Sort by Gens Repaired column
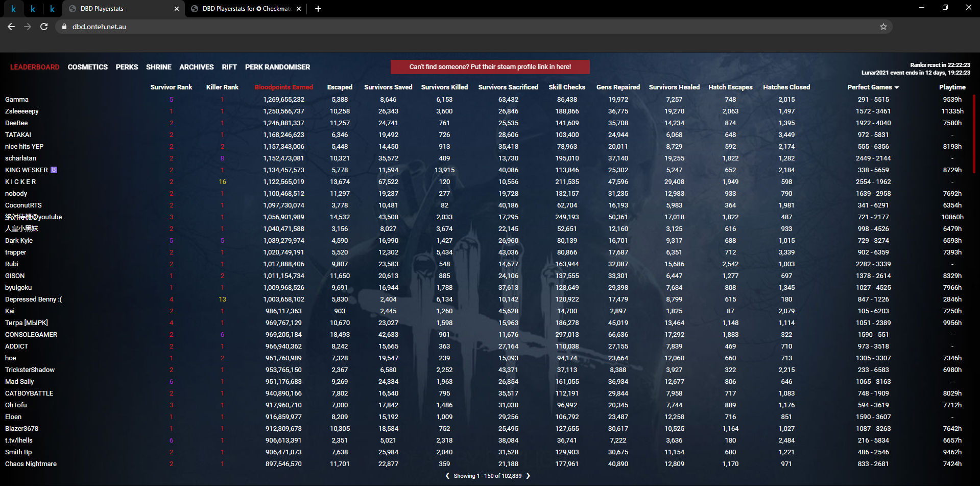 click(x=618, y=87)
